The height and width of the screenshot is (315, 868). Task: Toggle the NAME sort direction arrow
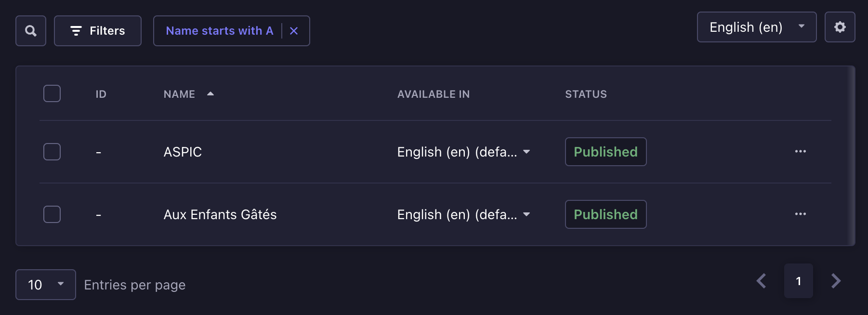click(210, 94)
